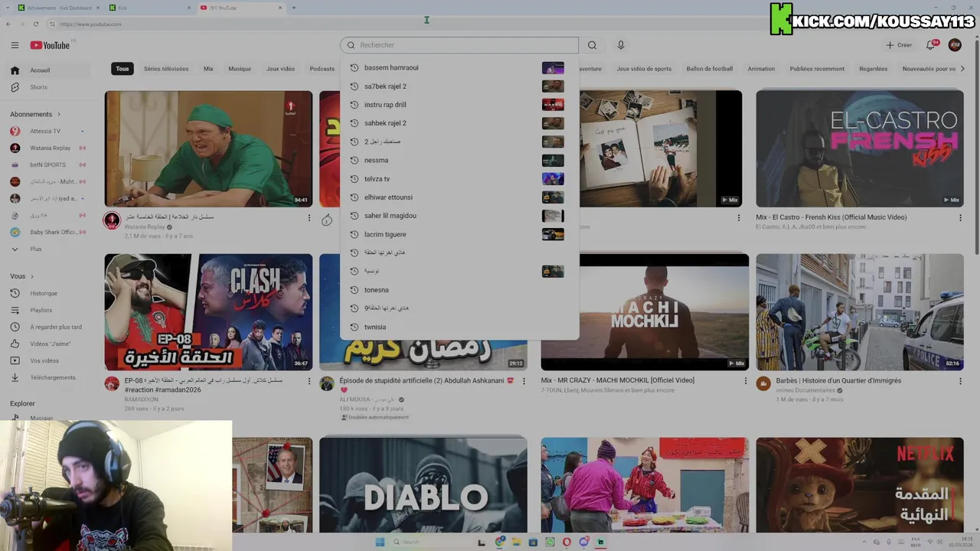Open more options for Machi Mochkil mix

(745, 381)
